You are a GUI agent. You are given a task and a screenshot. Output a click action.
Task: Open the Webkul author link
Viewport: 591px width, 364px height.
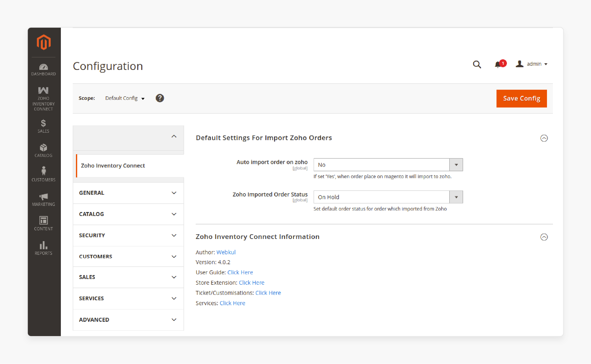point(226,252)
